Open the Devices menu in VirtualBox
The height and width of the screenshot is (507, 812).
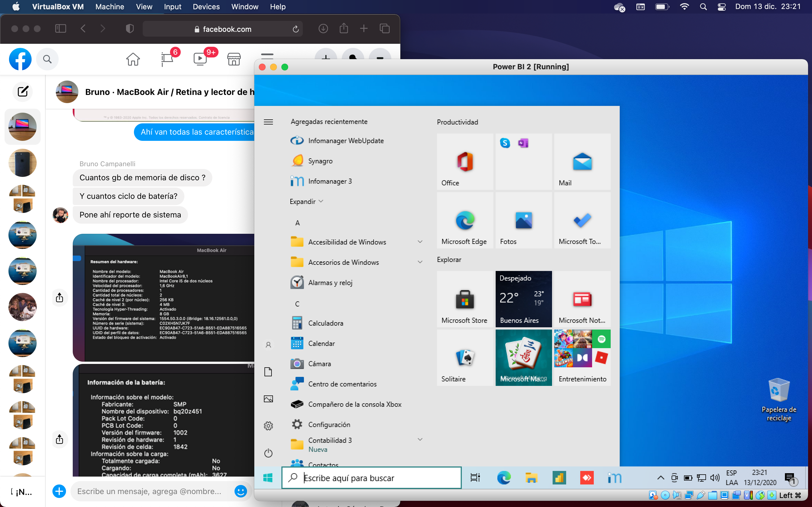pyautogui.click(x=206, y=7)
